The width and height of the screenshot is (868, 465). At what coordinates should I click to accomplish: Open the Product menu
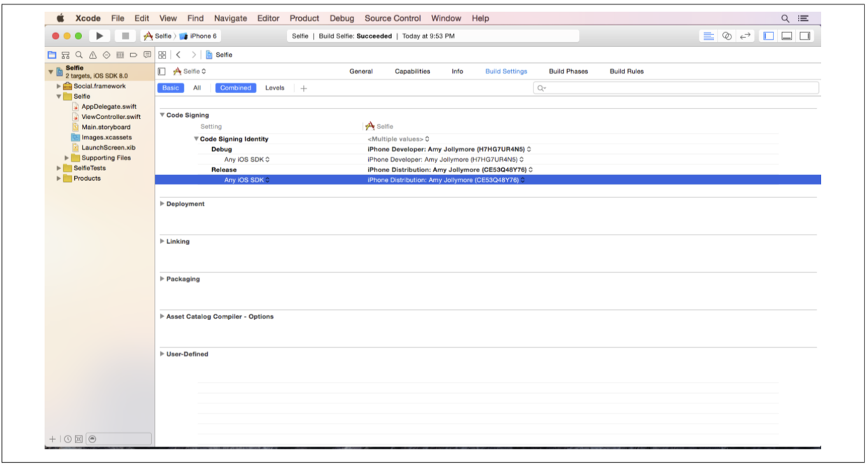[304, 18]
